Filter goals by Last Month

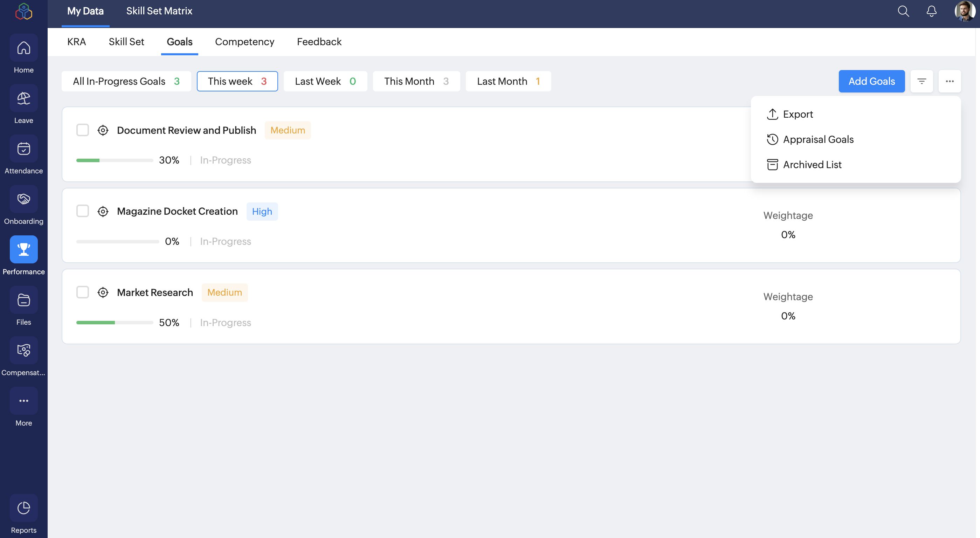click(508, 81)
